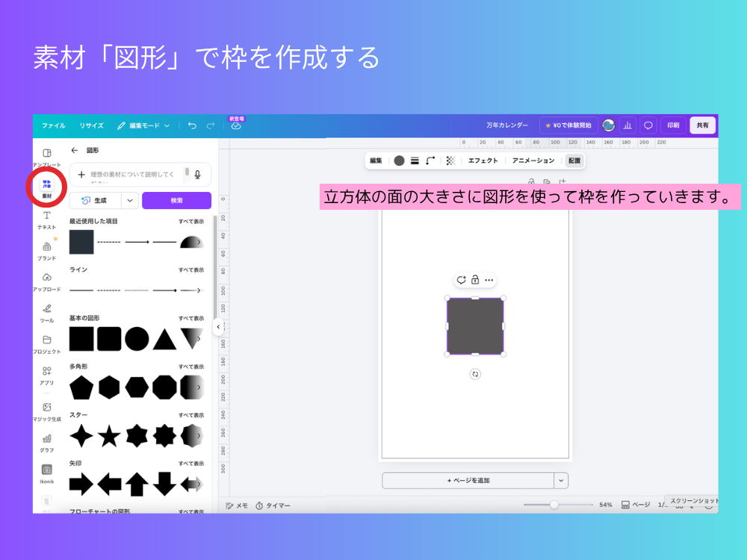The image size is (747, 560).
Task: Click the rotate handle below square
Action: 475,374
